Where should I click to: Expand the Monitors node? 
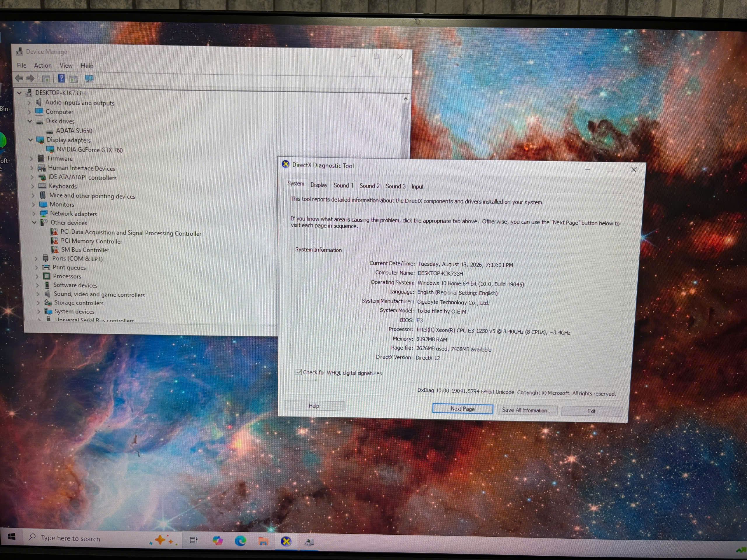(34, 204)
